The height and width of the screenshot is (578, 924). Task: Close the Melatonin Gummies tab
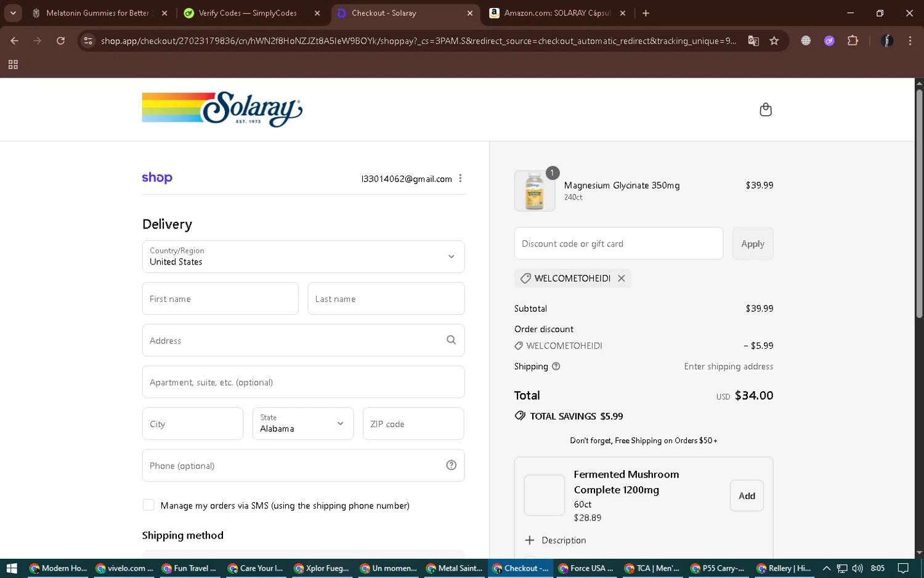[x=164, y=13]
